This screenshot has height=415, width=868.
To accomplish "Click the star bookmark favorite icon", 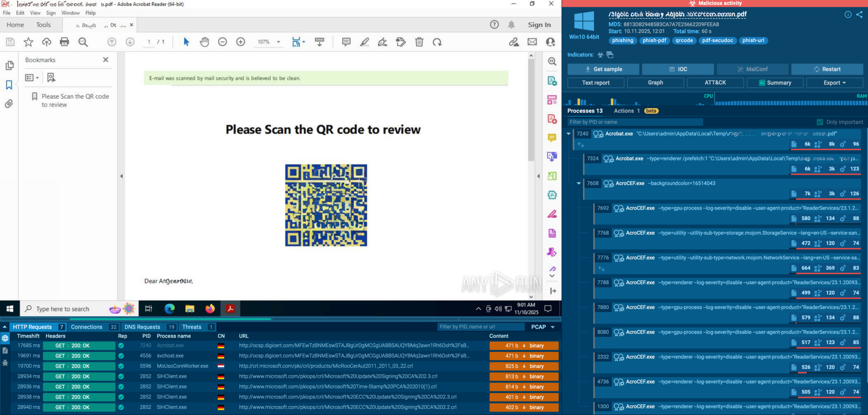I will (28, 42).
